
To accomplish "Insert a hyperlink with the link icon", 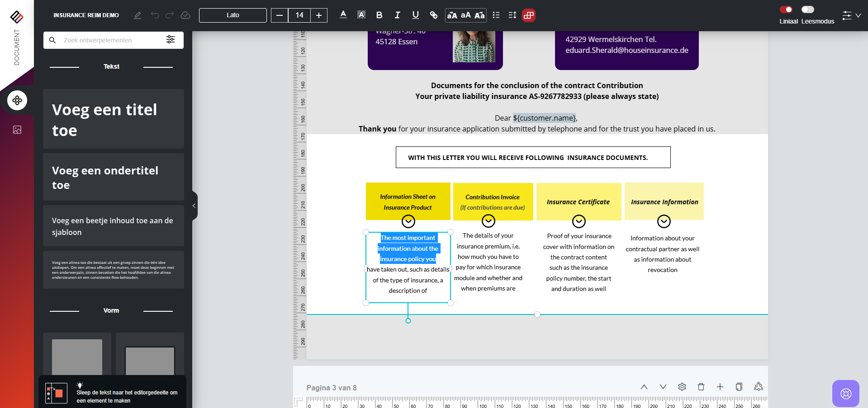I will point(433,15).
